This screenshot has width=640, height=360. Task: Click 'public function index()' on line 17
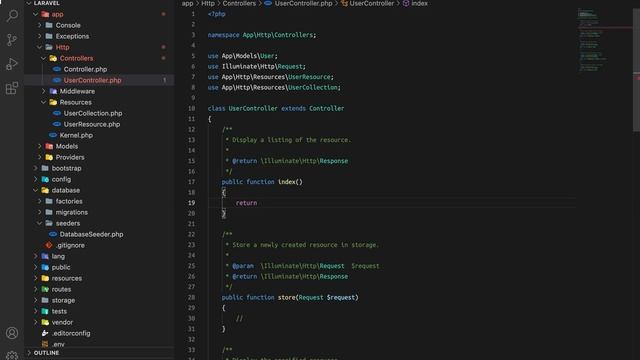(262, 182)
